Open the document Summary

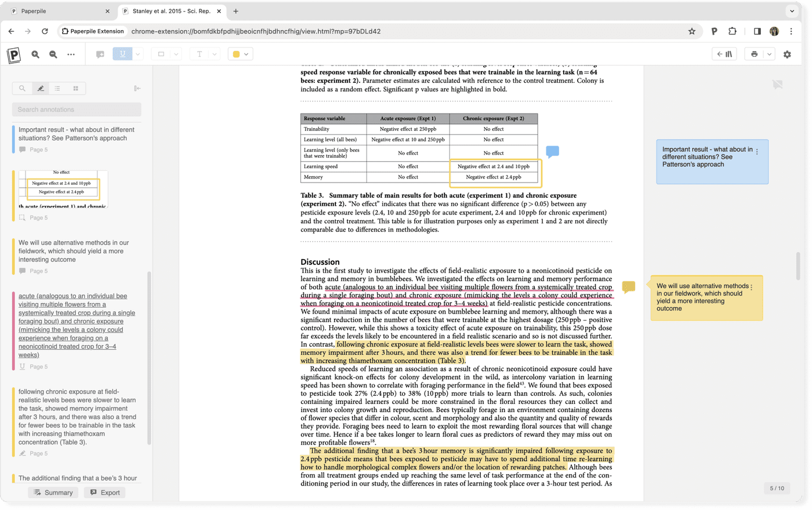(x=53, y=492)
